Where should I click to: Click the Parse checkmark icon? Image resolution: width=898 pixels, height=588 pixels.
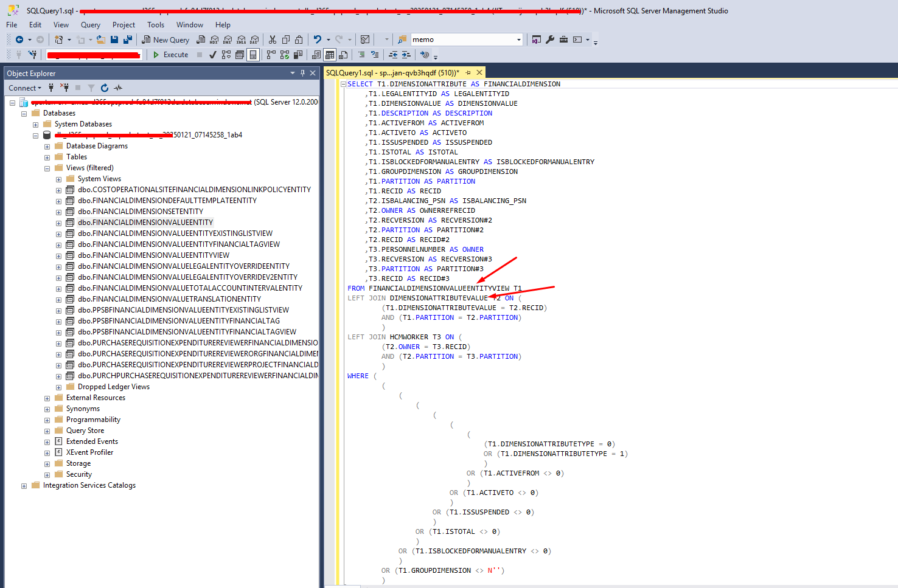[212, 55]
